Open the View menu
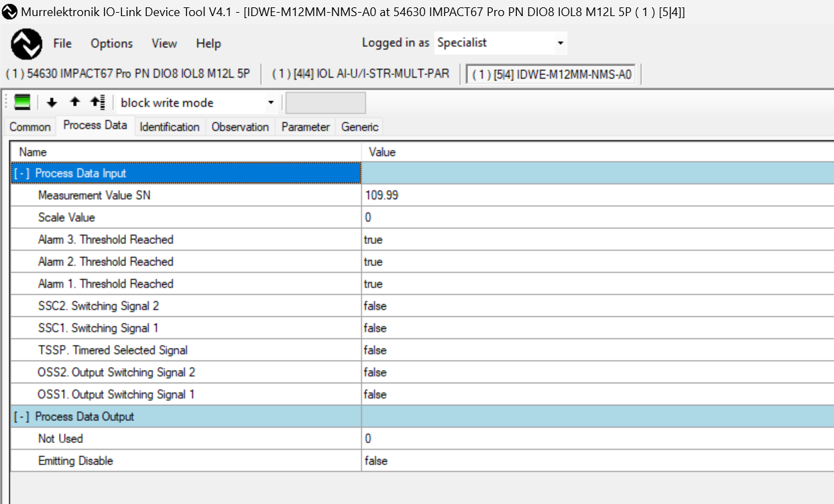This screenshot has width=834, height=504. pos(164,44)
